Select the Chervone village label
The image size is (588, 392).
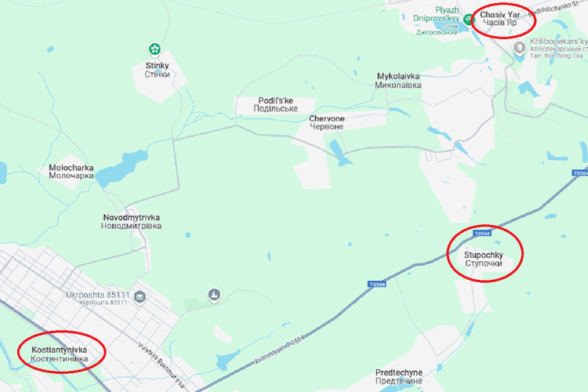(x=327, y=122)
